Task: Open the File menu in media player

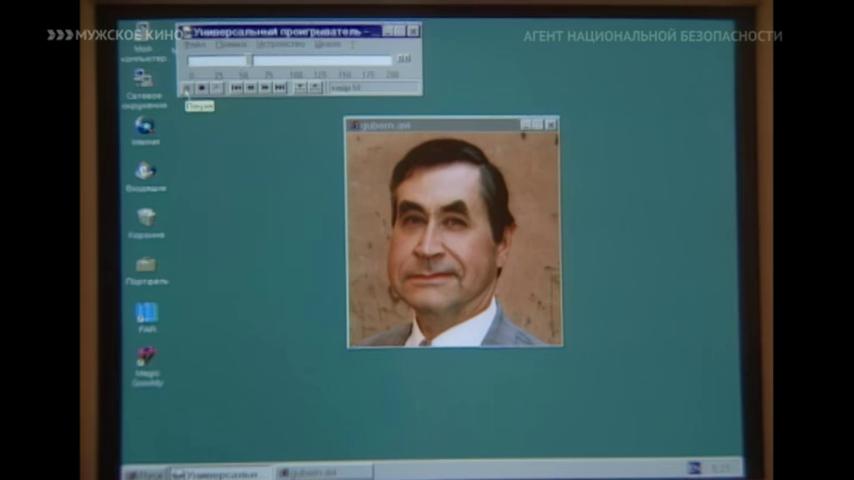Action: [194, 45]
